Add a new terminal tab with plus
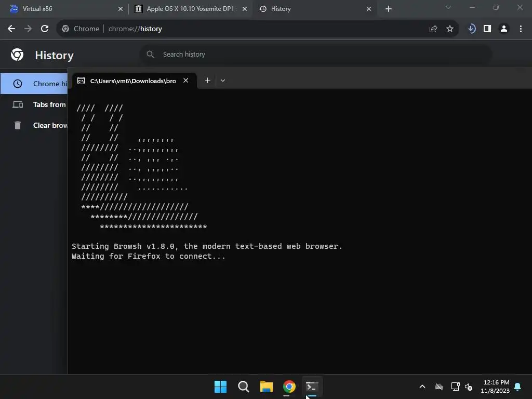Viewport: 532px width, 399px height. pyautogui.click(x=207, y=81)
